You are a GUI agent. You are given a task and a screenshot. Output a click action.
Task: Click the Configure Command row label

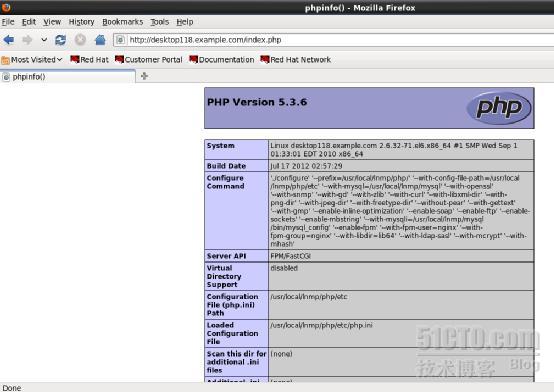(x=225, y=182)
